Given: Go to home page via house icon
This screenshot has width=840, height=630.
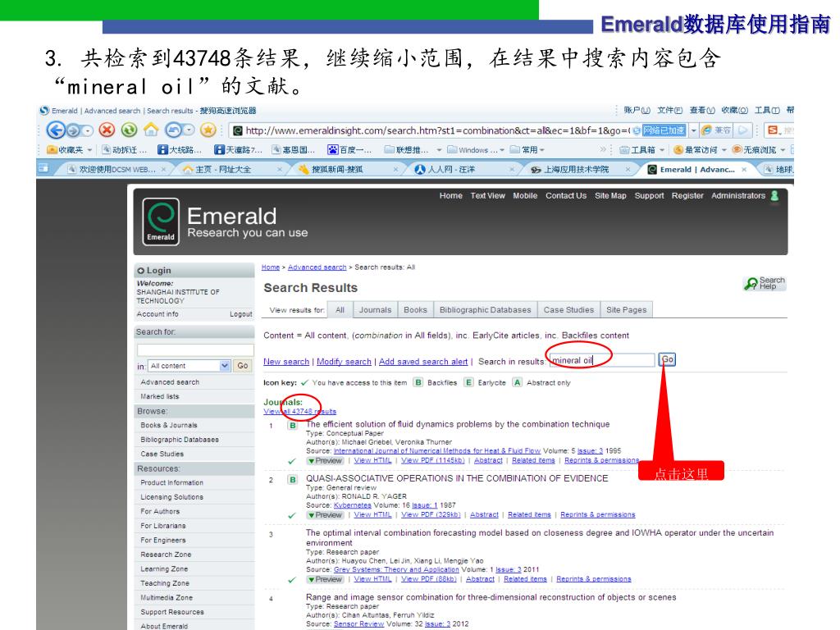Looking at the screenshot, I should [151, 130].
